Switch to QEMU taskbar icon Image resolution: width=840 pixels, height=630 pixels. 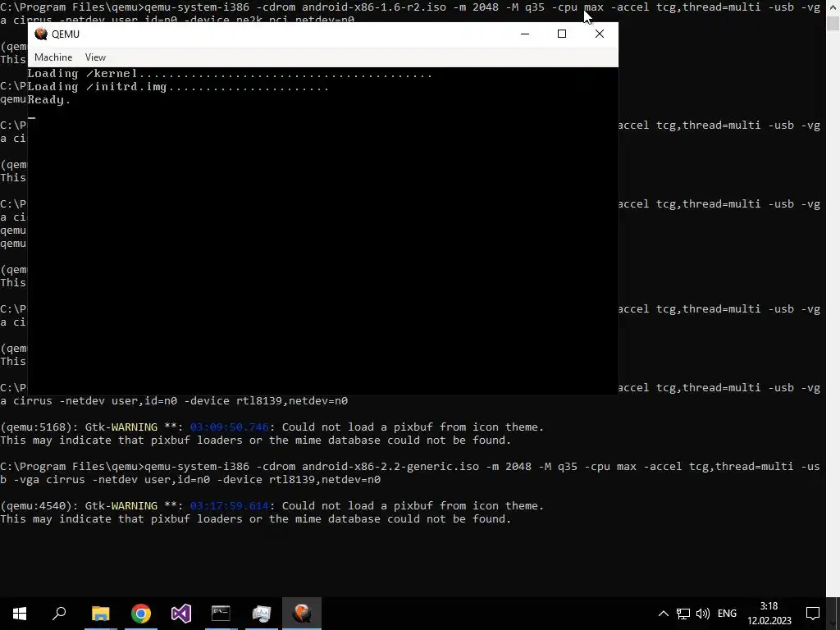click(x=302, y=614)
